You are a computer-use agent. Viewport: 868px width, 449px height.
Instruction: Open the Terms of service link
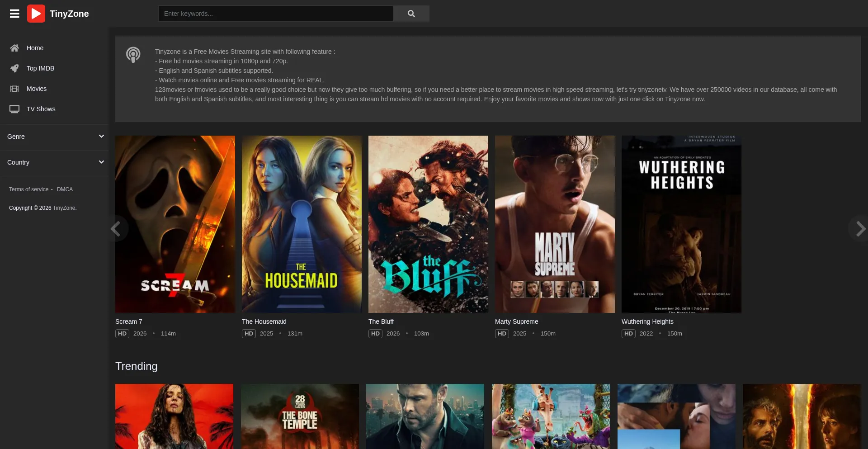click(x=28, y=189)
